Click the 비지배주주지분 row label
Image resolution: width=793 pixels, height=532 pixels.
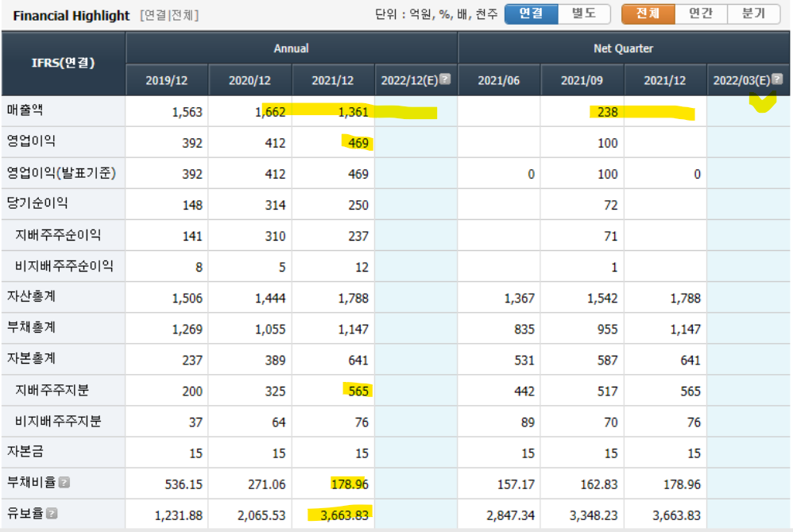pos(58,421)
